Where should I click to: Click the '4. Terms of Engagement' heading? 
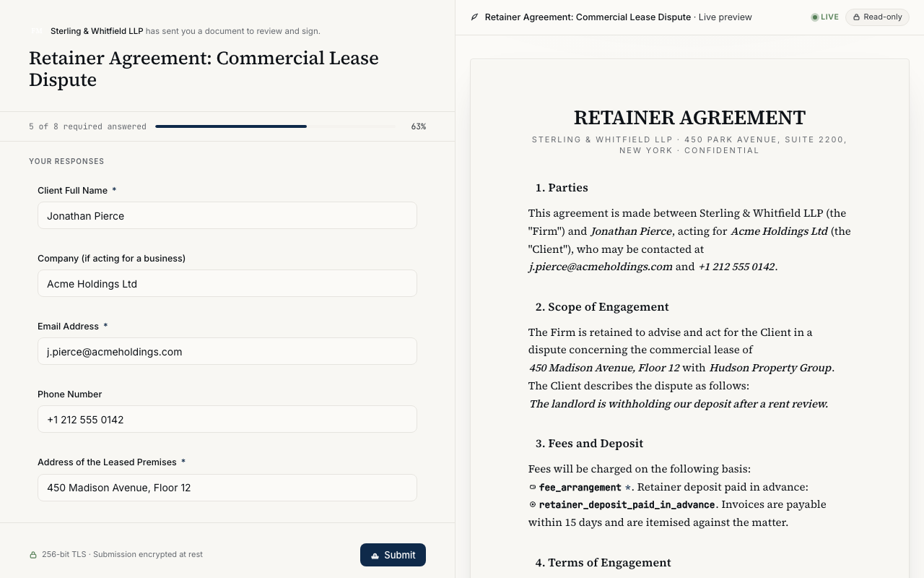603,562
